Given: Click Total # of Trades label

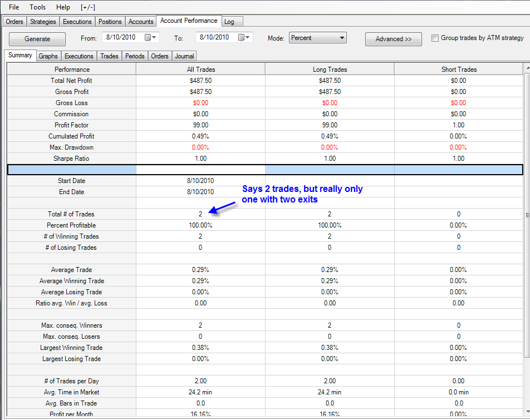Looking at the screenshot, I should click(x=71, y=214).
